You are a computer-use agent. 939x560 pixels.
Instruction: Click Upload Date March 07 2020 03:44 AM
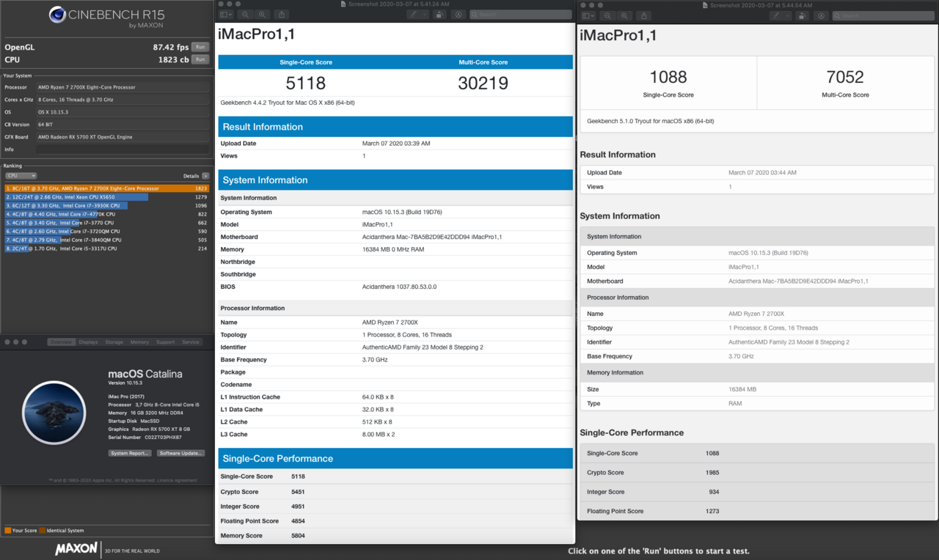coord(762,173)
